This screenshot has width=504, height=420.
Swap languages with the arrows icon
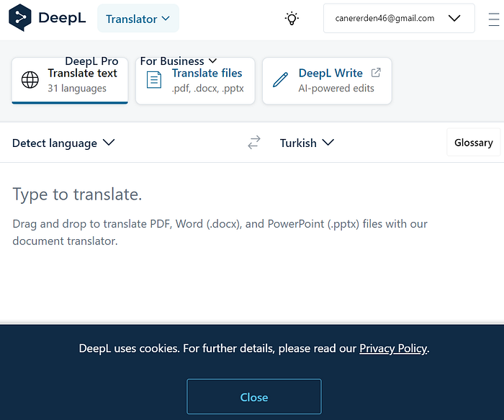(254, 143)
